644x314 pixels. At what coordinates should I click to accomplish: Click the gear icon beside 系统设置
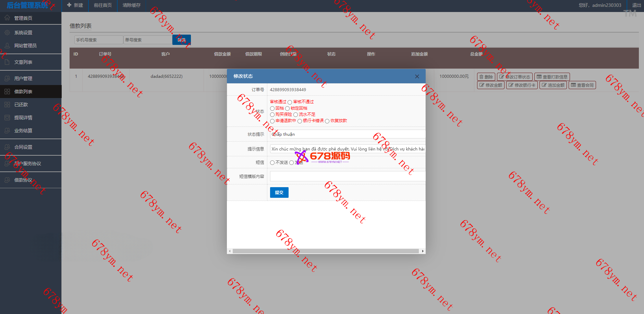coord(7,33)
